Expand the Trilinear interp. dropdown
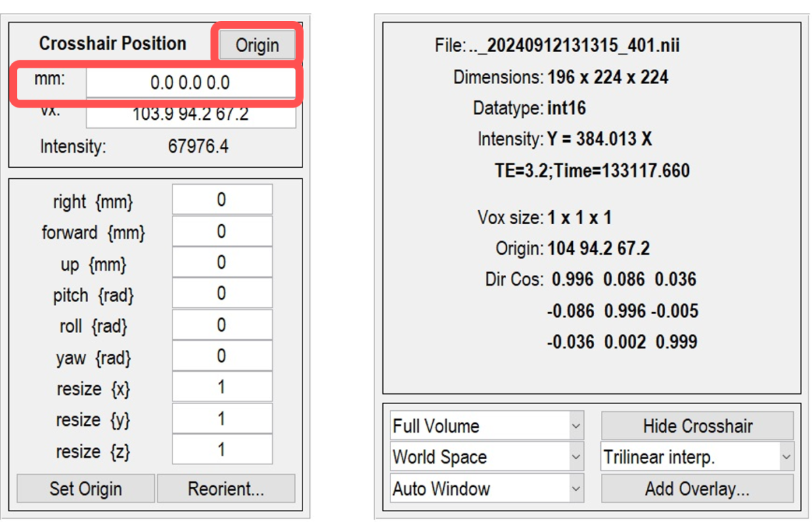This screenshot has width=812, height=522. click(x=697, y=457)
